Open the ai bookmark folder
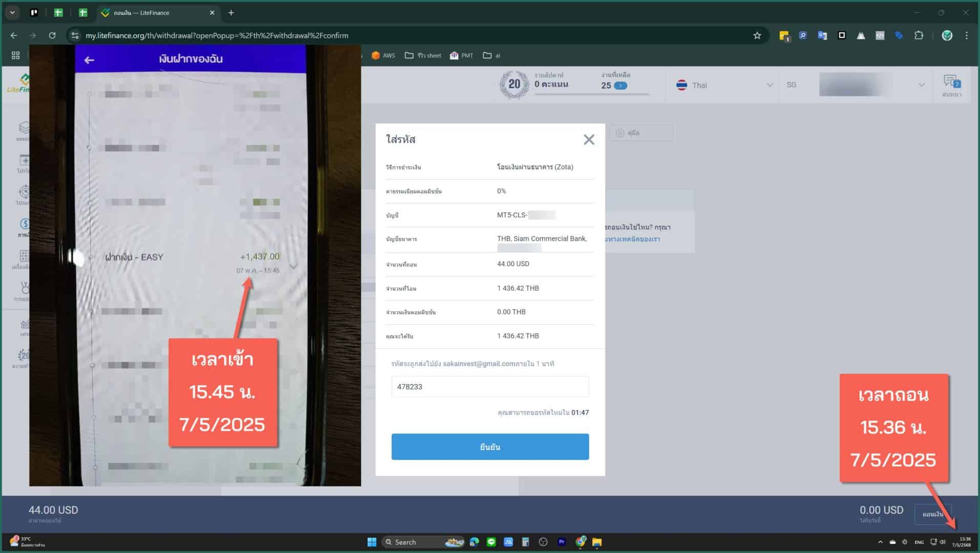 click(x=492, y=55)
